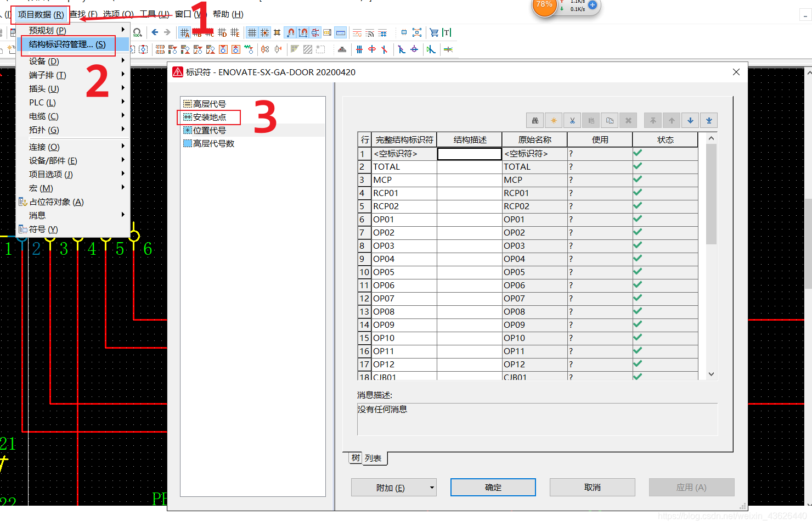Click the red EPLAN icon in dialog title

point(178,72)
